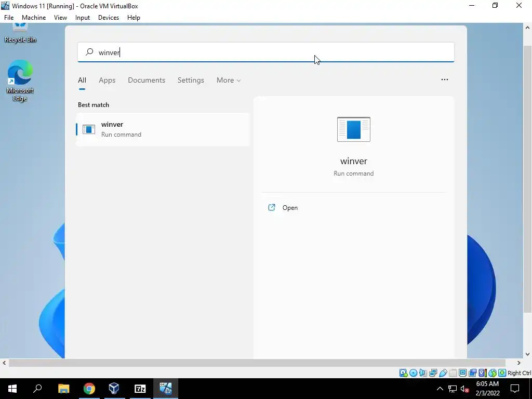This screenshot has height=399, width=532.
Task: Click the USB devices status icon
Action: (x=443, y=373)
